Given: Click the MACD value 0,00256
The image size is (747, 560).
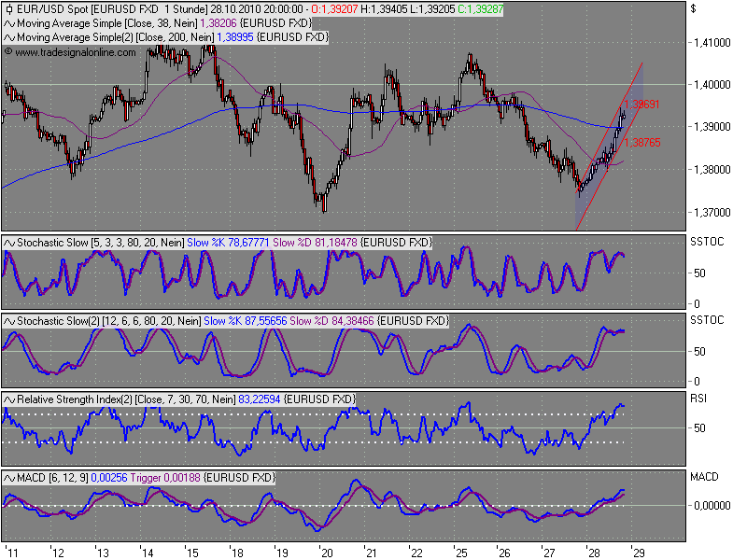Looking at the screenshot, I should (109, 478).
